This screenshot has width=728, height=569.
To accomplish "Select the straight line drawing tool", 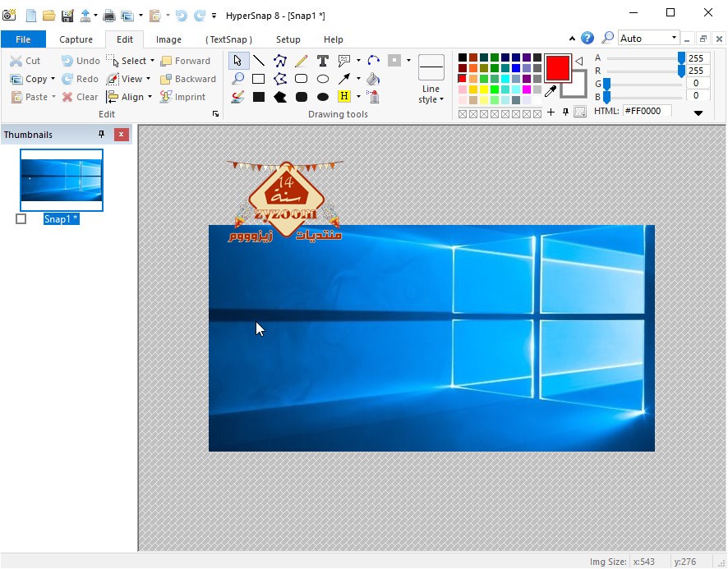I will pos(259,61).
